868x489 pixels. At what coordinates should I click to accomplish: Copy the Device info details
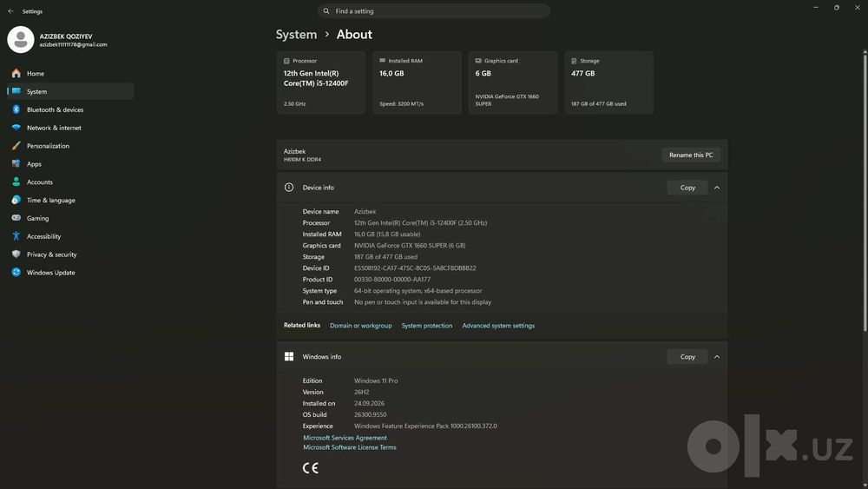687,188
